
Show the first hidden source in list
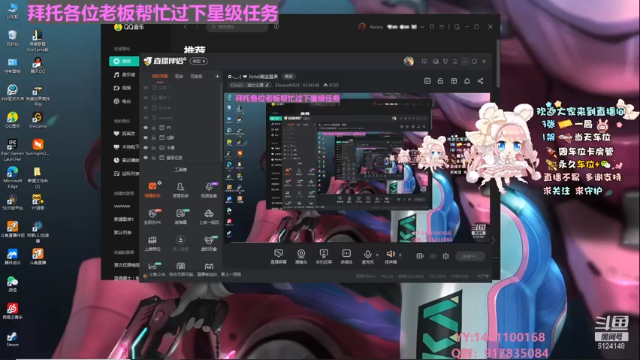coord(146,87)
